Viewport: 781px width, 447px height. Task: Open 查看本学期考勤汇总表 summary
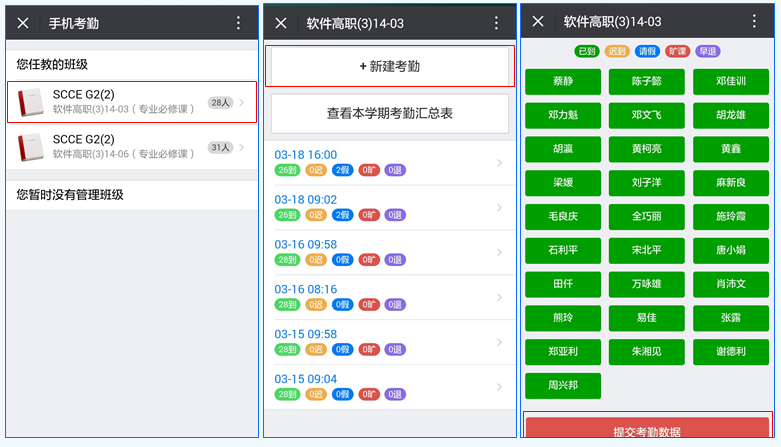click(390, 113)
